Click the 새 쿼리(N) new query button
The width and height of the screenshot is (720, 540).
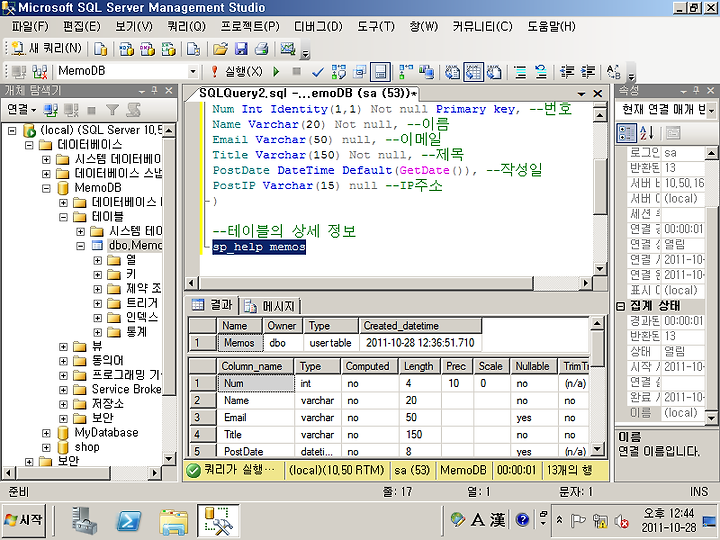click(x=46, y=48)
